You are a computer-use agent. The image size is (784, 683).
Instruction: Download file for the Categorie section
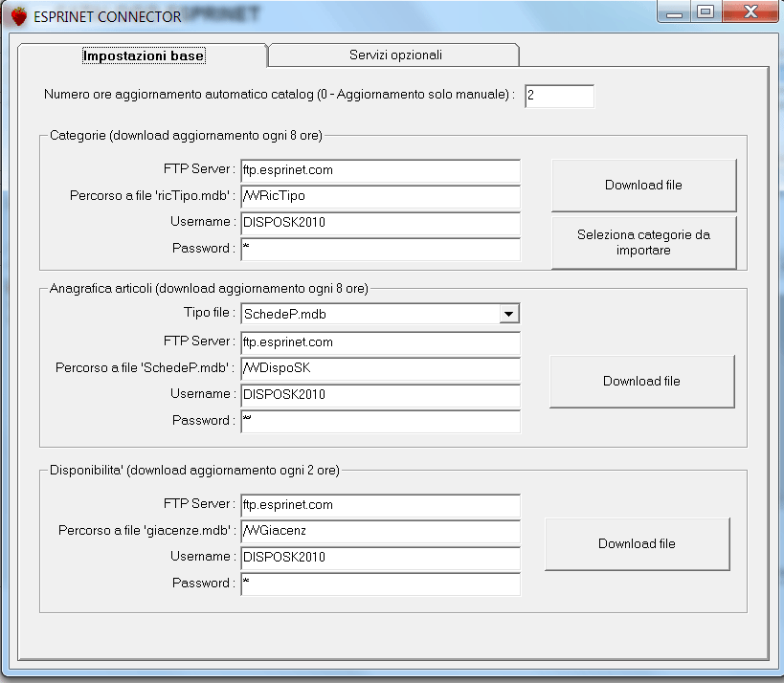[x=643, y=186]
